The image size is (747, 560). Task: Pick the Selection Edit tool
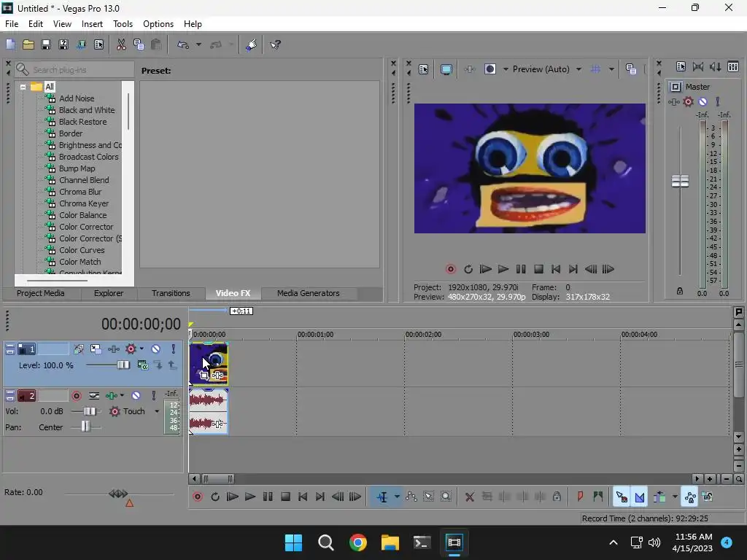[x=429, y=497]
